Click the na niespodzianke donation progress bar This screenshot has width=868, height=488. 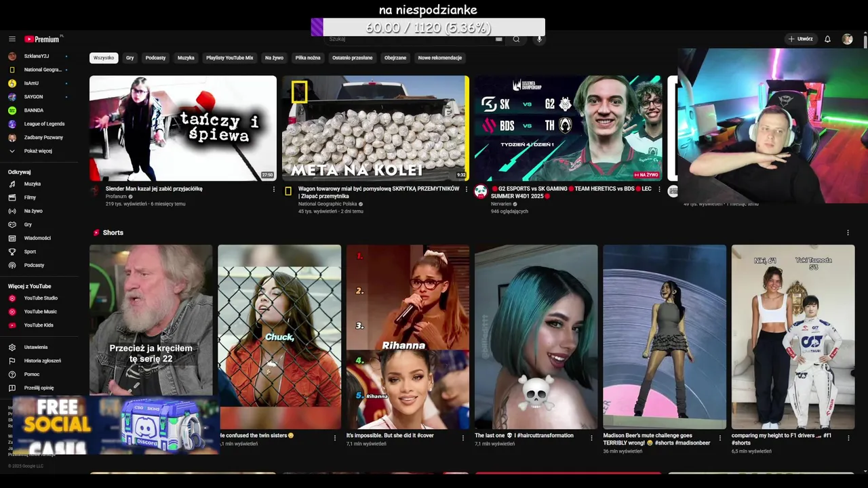pos(428,27)
